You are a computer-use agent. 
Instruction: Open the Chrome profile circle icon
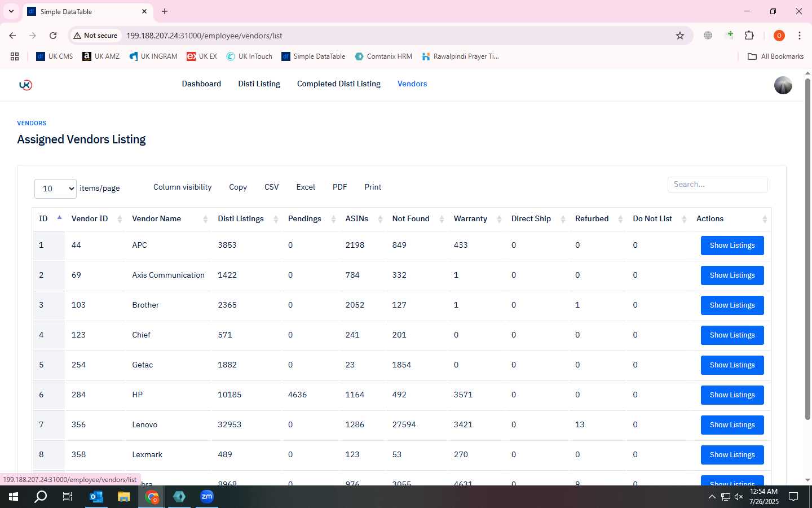(x=779, y=36)
